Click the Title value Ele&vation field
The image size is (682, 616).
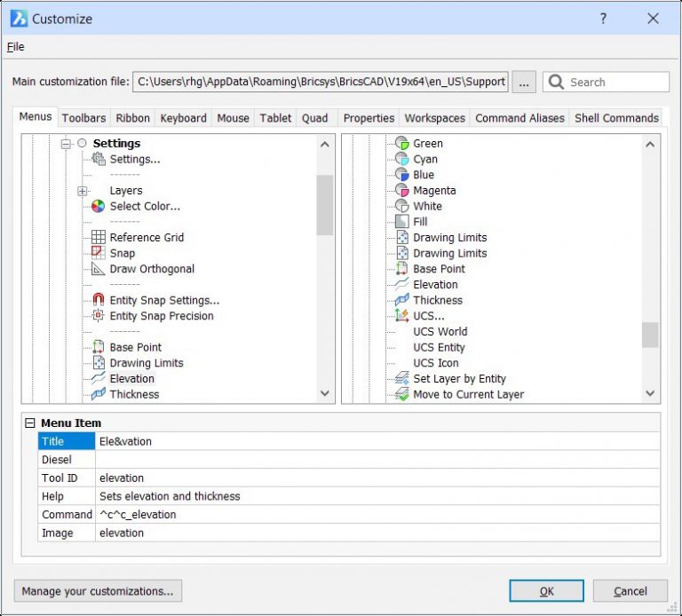pyautogui.click(x=377, y=441)
